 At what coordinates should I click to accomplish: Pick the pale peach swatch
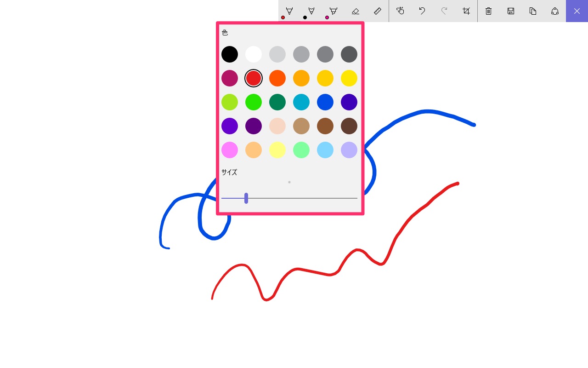click(x=277, y=126)
